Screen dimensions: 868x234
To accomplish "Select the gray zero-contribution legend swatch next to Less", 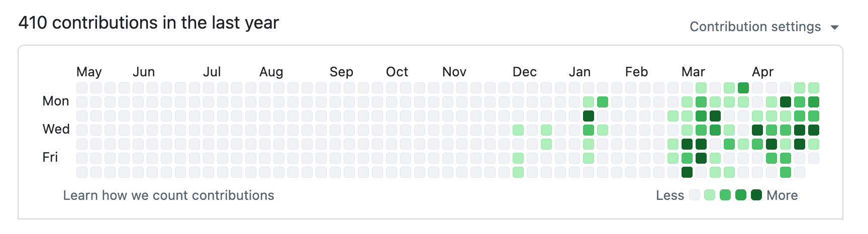I will [695, 195].
